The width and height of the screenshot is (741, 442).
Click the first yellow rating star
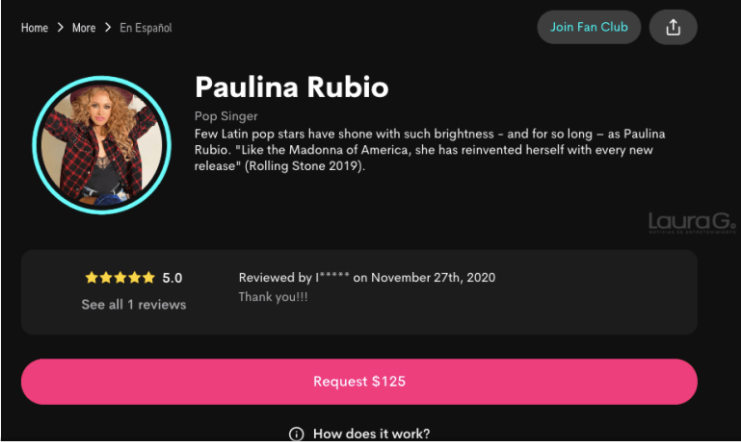91,277
